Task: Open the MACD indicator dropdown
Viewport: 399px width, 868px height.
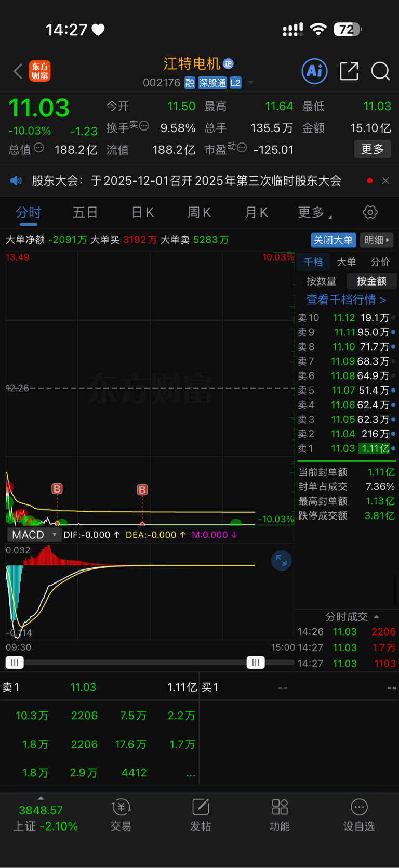Action: click(34, 535)
